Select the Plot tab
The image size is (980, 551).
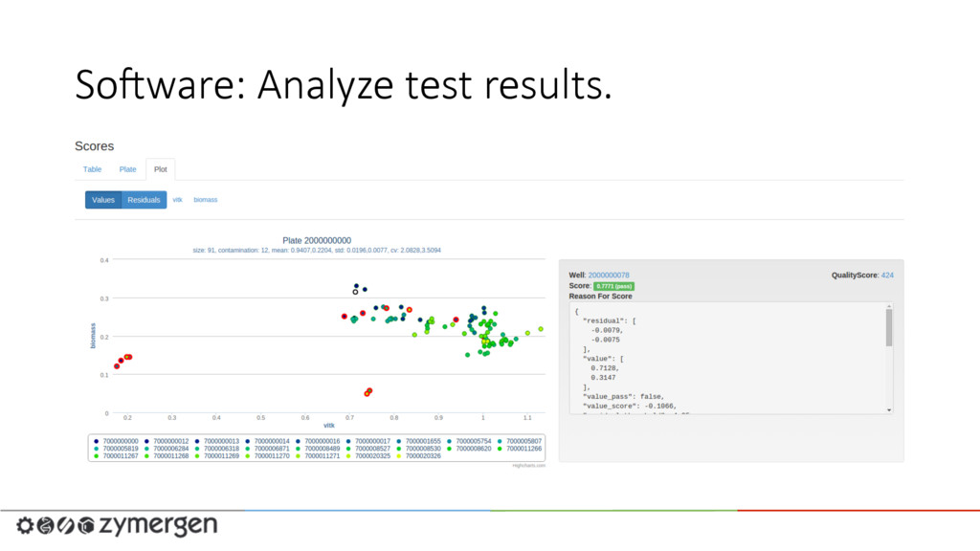(161, 169)
